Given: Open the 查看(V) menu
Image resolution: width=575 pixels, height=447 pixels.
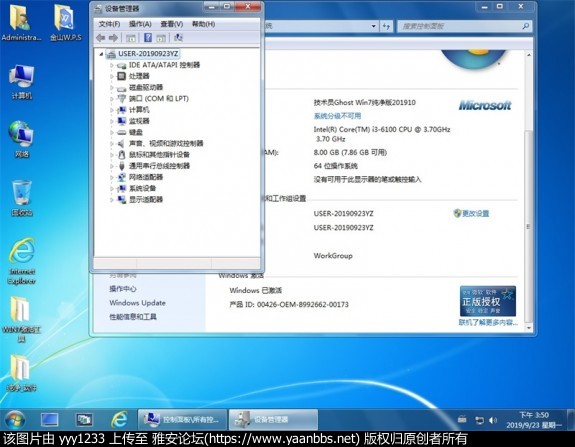Looking at the screenshot, I should coord(172,24).
